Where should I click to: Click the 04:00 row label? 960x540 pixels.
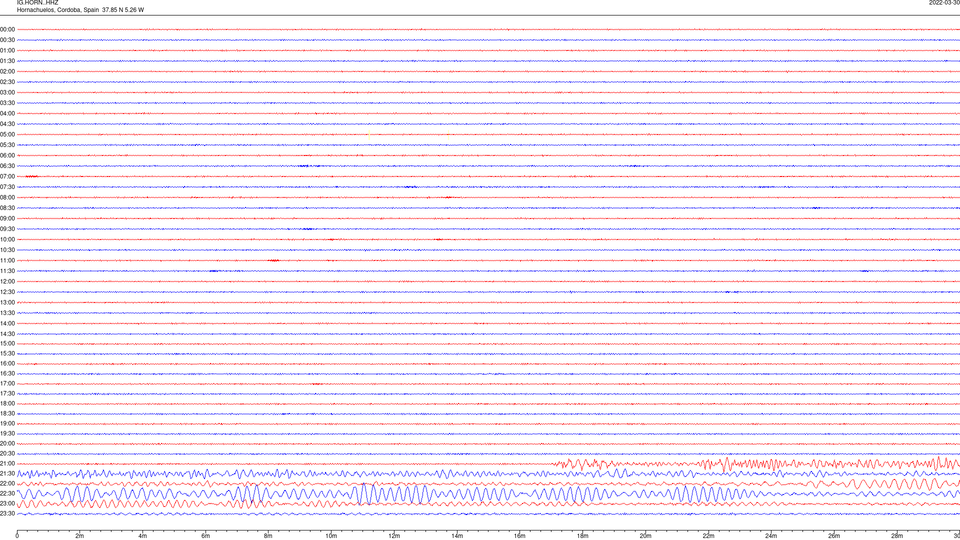(7, 114)
